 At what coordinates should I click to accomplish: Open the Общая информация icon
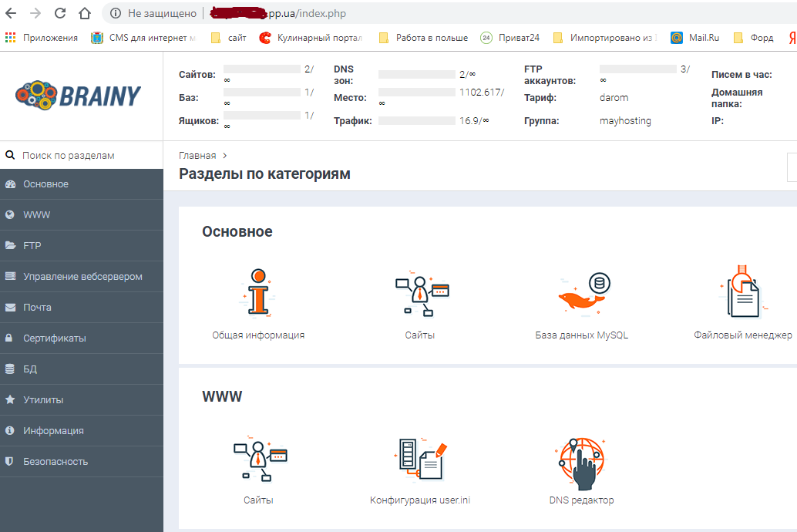(x=258, y=295)
